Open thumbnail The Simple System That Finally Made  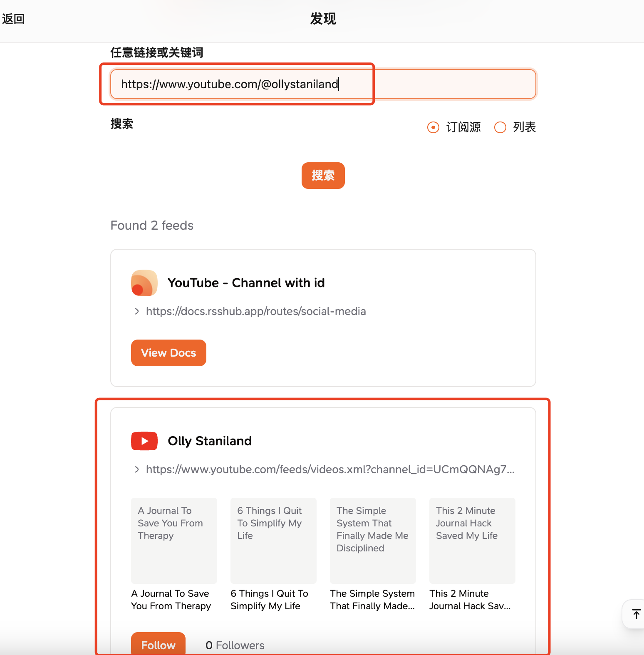point(373,541)
